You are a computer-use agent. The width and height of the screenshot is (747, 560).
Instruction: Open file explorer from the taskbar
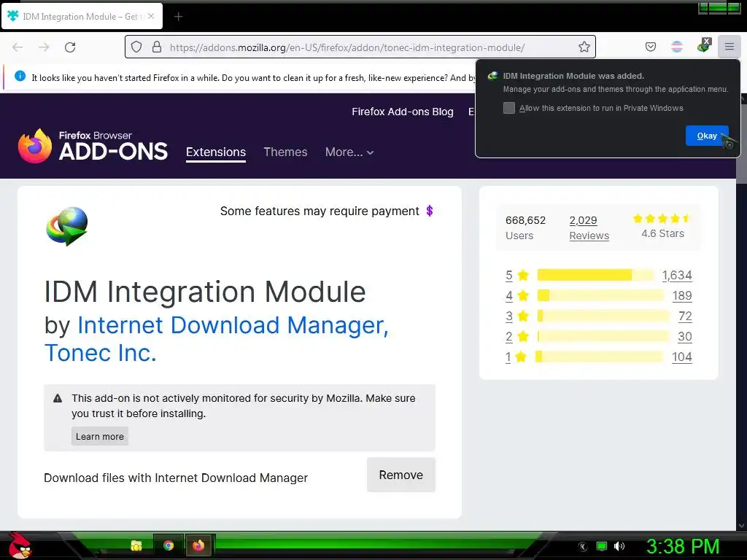point(136,545)
